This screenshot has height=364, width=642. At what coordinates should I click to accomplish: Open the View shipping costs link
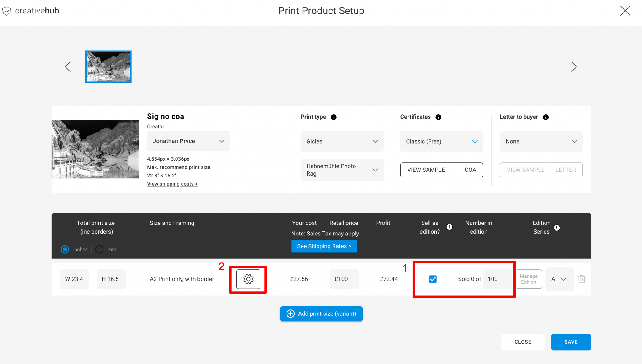(172, 184)
